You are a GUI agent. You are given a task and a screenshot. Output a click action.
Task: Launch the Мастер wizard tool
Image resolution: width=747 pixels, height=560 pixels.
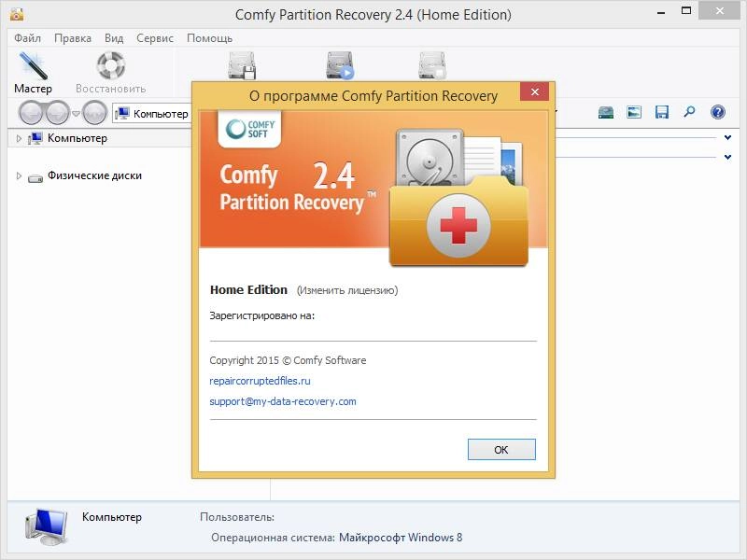[33, 73]
